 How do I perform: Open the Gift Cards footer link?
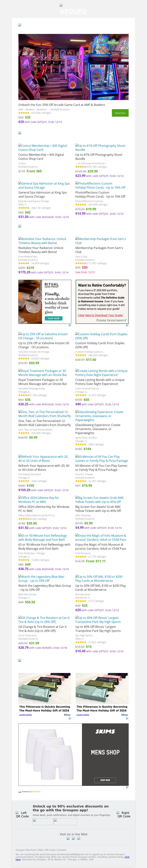point(50,850)
